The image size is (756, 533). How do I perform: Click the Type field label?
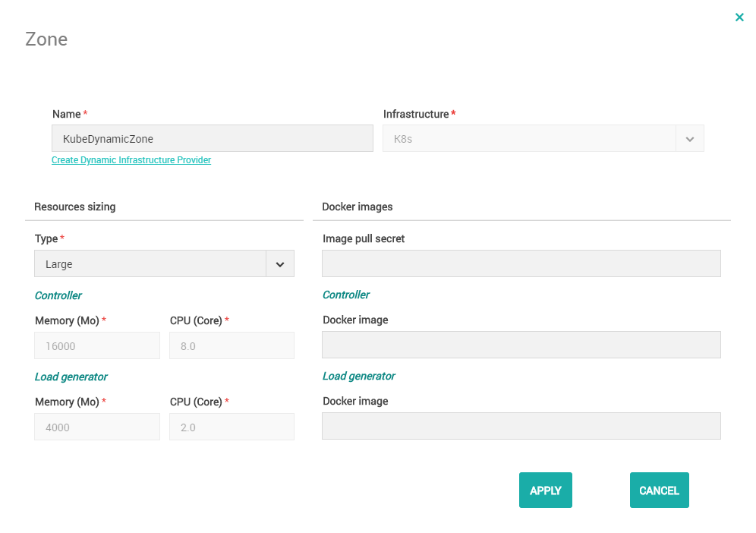tap(46, 238)
